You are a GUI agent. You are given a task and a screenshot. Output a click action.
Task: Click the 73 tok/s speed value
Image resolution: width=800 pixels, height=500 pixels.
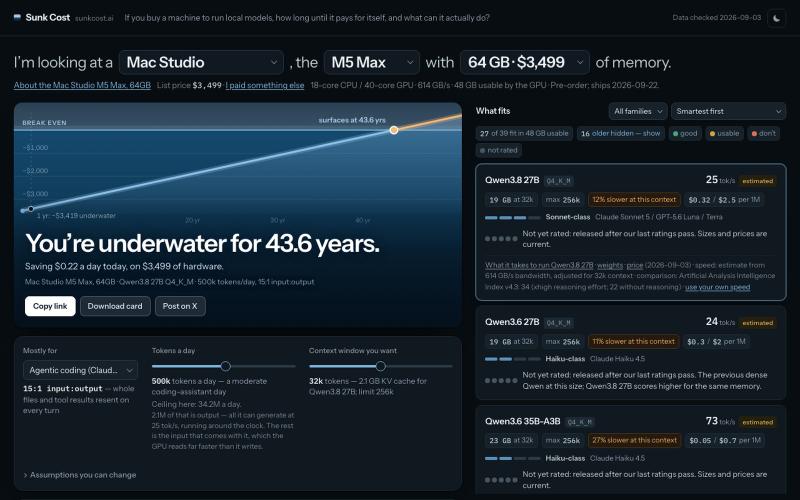720,421
